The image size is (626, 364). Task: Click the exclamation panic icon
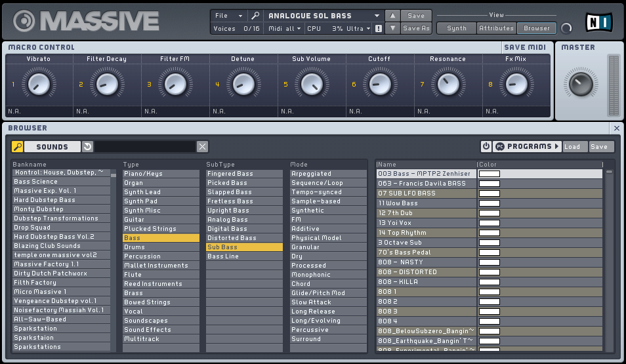click(x=378, y=29)
